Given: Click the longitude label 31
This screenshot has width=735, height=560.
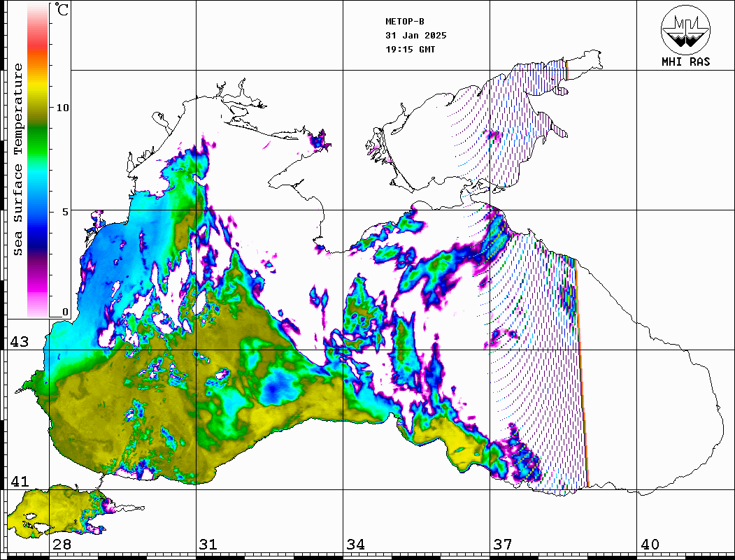Looking at the screenshot, I should tap(208, 545).
